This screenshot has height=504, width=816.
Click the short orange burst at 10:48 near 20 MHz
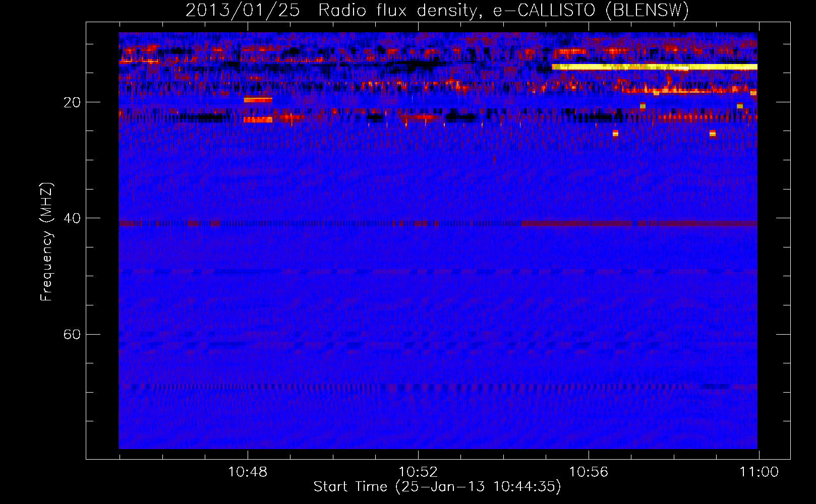(x=258, y=100)
